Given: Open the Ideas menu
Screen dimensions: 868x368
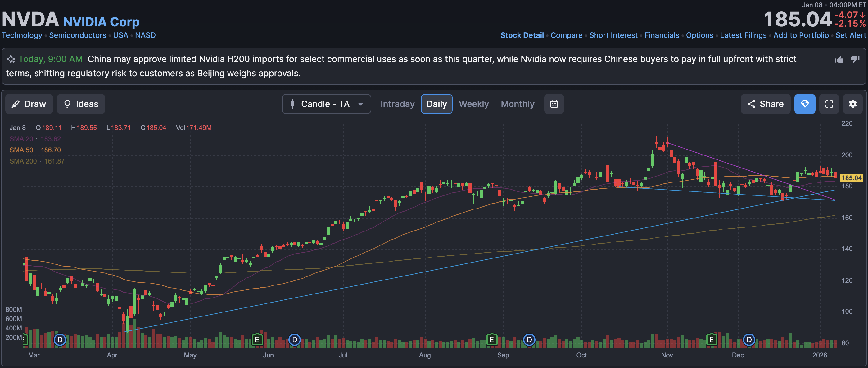Looking at the screenshot, I should [81, 104].
